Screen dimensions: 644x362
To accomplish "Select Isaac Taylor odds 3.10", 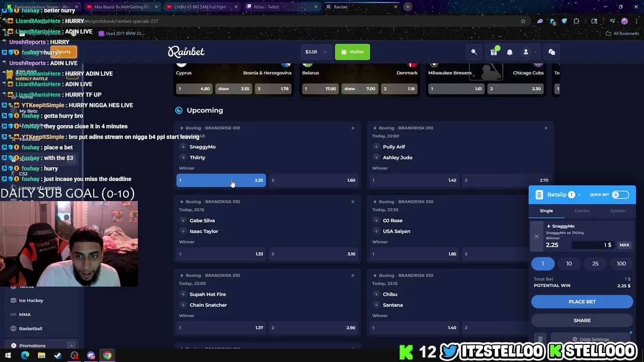I will 313,254.
